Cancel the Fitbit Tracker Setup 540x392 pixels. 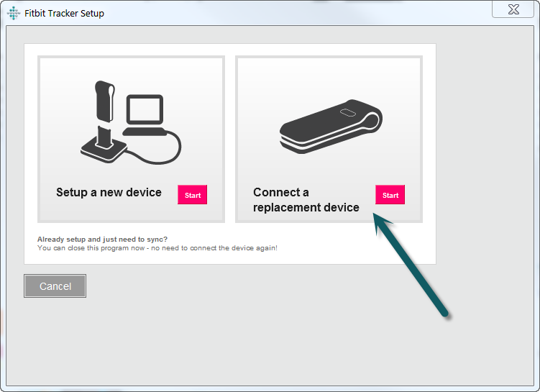tap(55, 286)
